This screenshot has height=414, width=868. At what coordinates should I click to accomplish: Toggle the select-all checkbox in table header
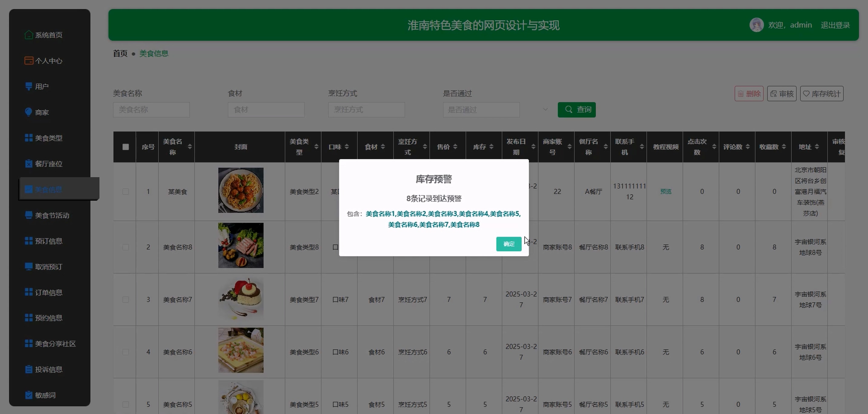(x=125, y=147)
